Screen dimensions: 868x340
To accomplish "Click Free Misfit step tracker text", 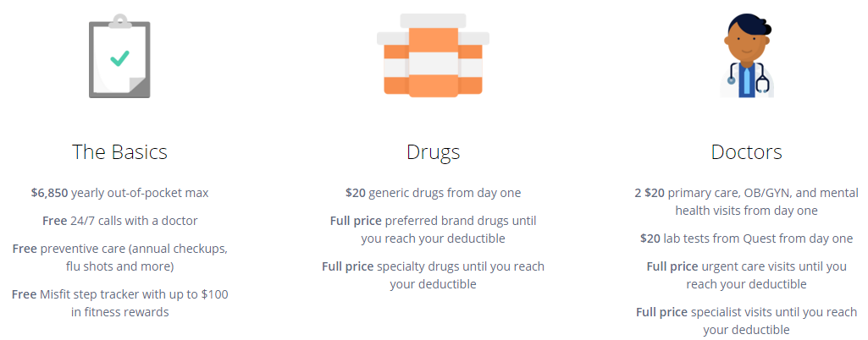I will (x=119, y=303).
